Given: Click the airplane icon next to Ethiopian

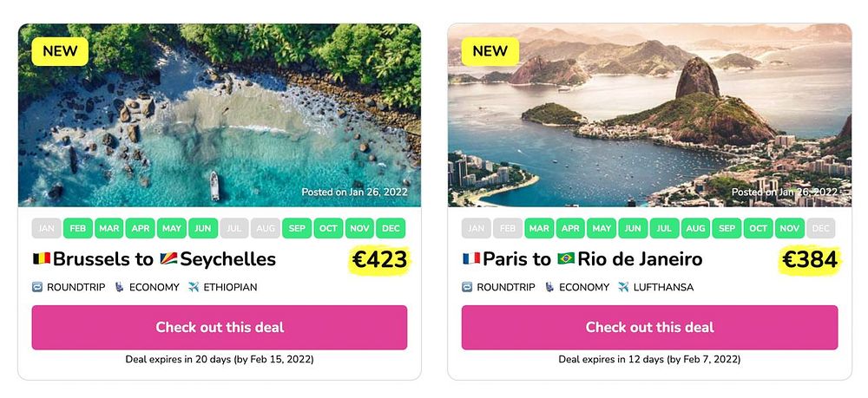Looking at the screenshot, I should click(x=194, y=287).
